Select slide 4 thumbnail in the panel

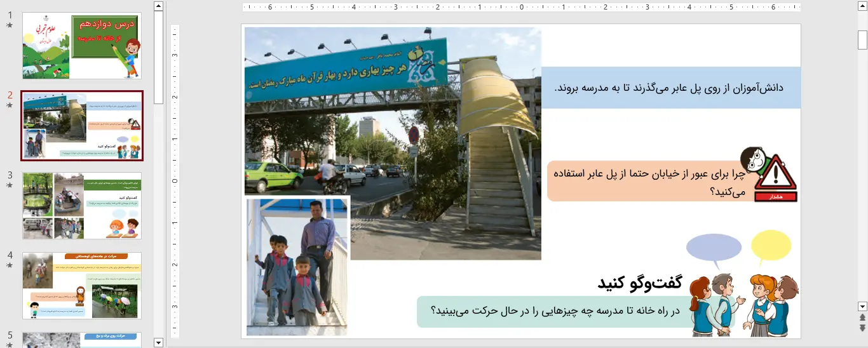(x=82, y=285)
